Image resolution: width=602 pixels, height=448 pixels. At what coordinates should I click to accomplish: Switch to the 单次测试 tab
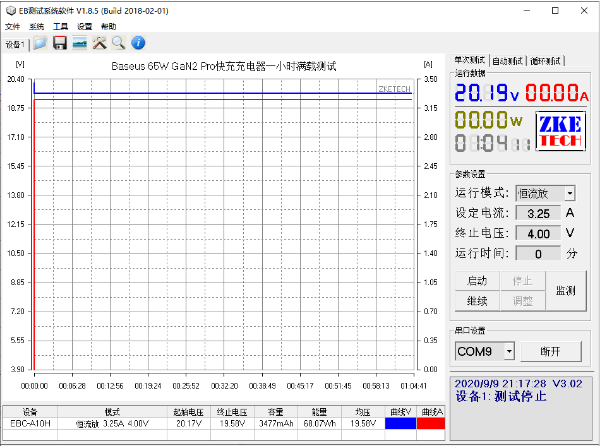coord(470,60)
